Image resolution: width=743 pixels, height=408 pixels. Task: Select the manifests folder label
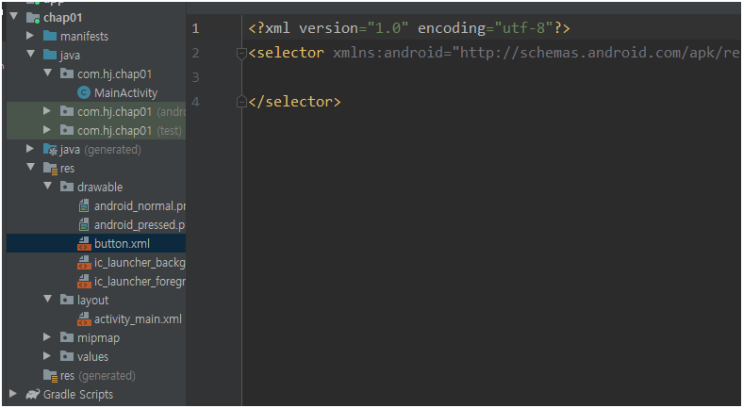coord(84,36)
